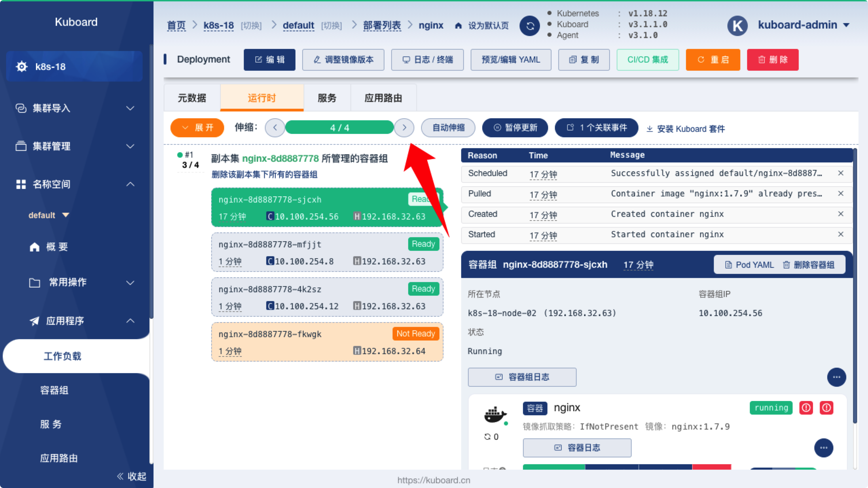
Task: Click second red warning icon beside running
Action: tap(827, 408)
